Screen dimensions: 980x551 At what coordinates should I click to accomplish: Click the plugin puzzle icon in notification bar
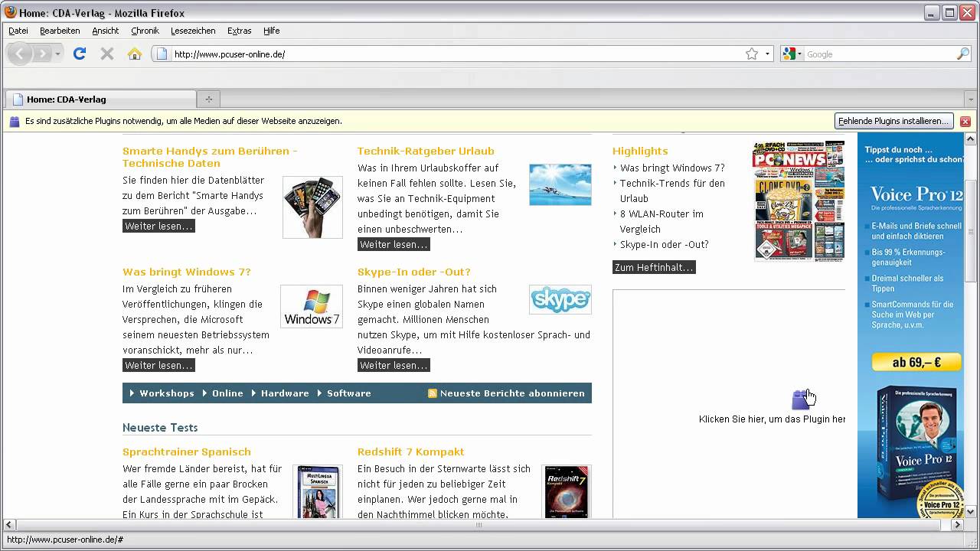click(x=15, y=121)
